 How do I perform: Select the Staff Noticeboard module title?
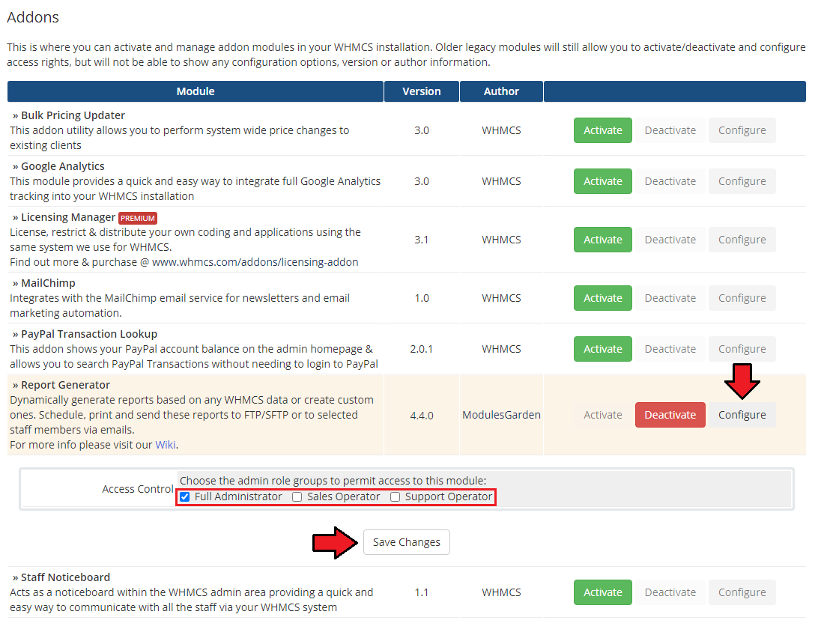(65, 577)
